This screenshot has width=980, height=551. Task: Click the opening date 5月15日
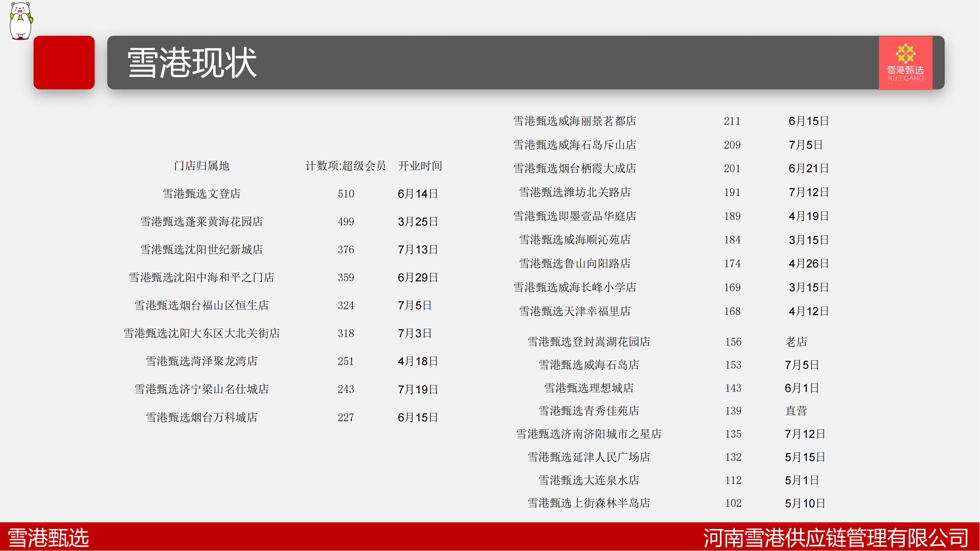click(x=805, y=457)
